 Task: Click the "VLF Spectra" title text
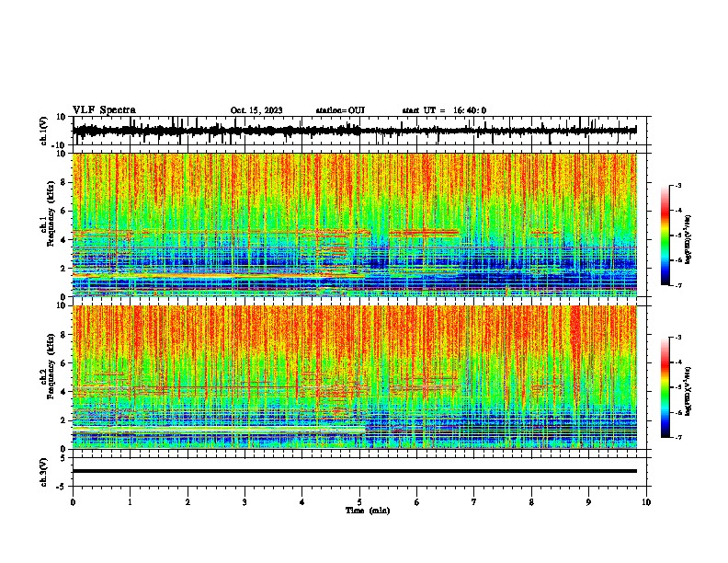tap(104, 110)
